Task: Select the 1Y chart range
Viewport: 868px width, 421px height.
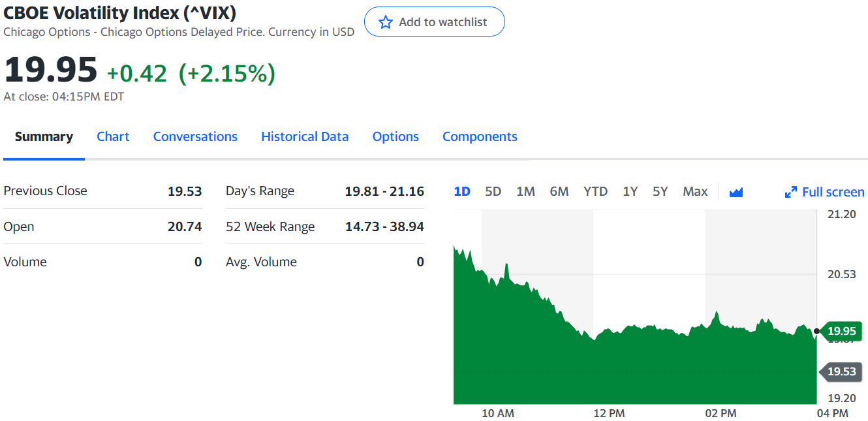Action: tap(630, 191)
